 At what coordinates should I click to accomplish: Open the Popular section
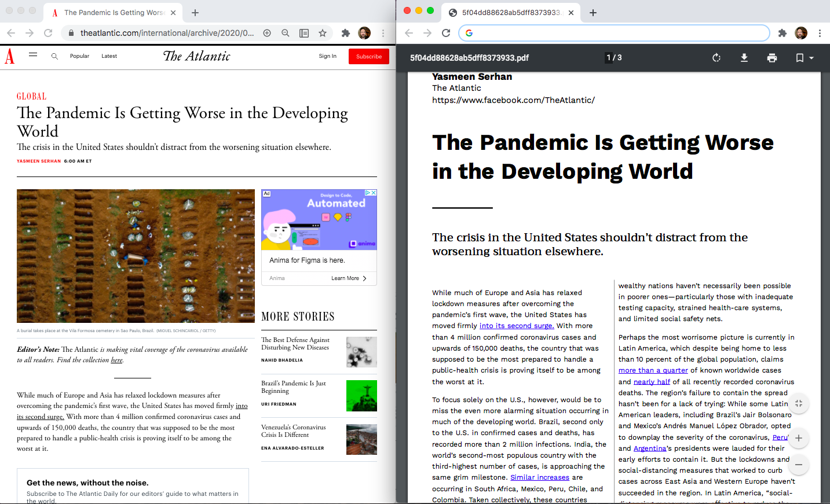pos(79,56)
